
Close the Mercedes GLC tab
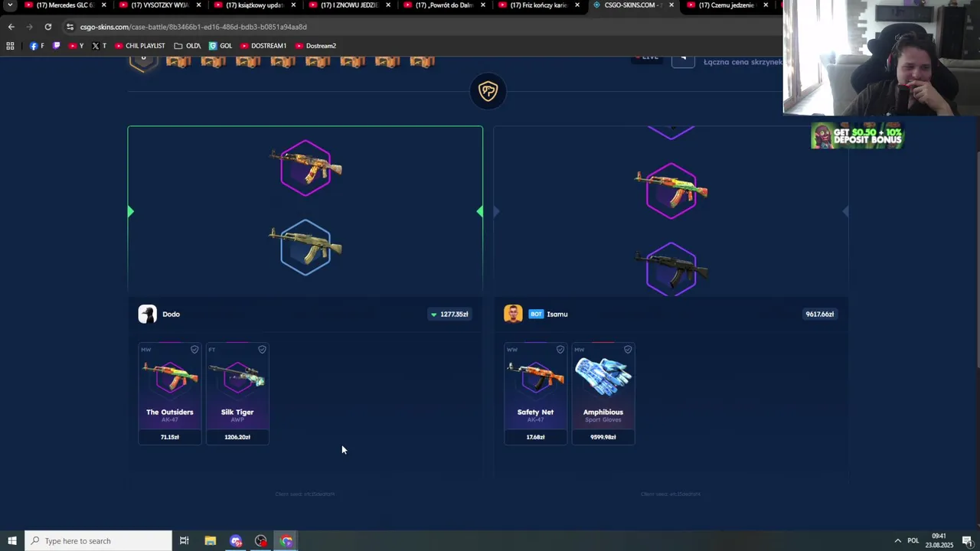point(104,5)
